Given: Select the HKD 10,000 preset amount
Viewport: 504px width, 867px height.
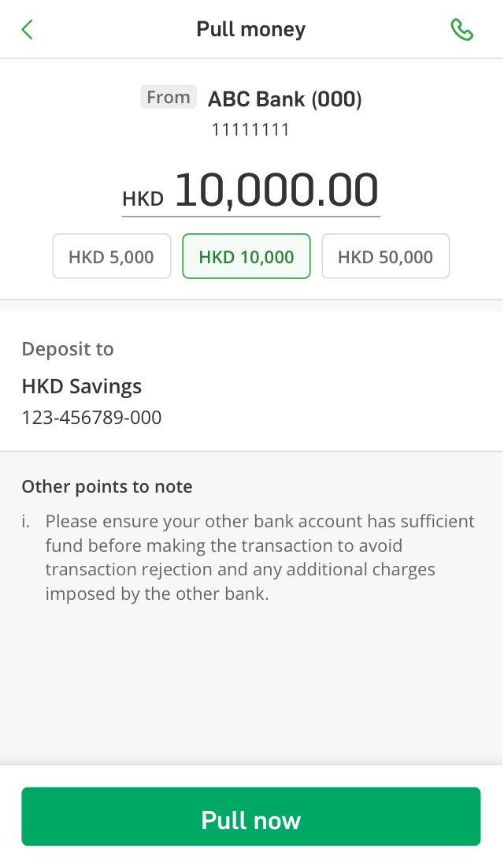Looking at the screenshot, I should click(x=246, y=257).
